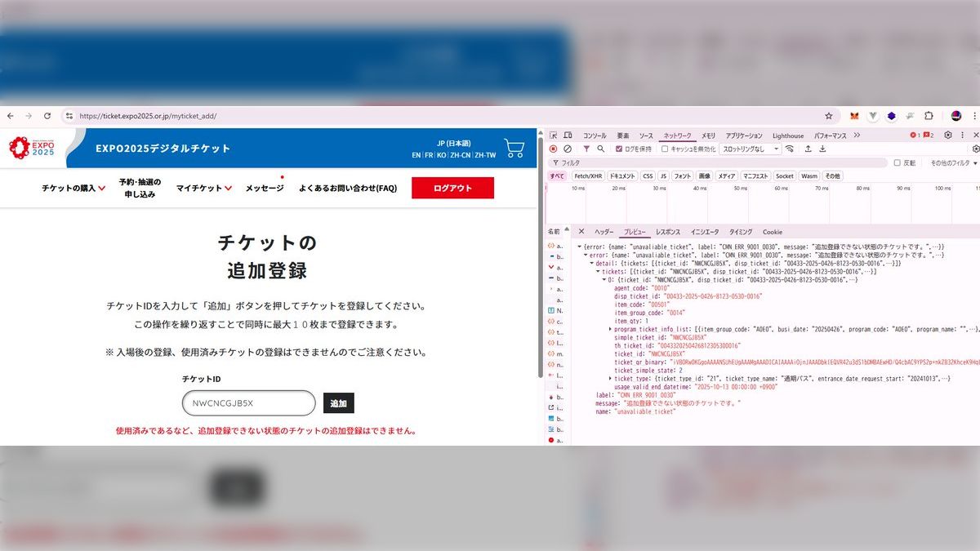Screen dimensions: 980x551
Task: Open DevTools settings gear
Action: 947,134
